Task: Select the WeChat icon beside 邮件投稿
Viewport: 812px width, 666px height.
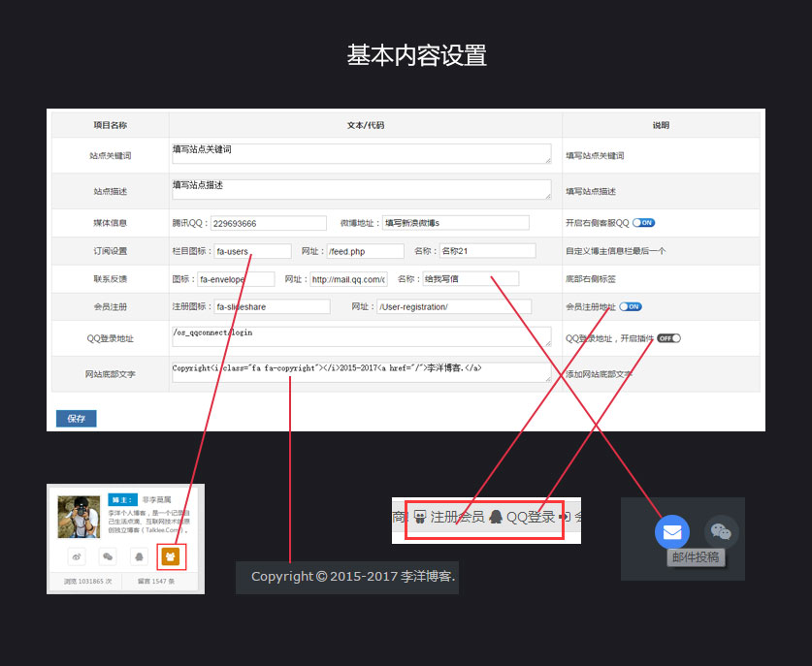Action: point(722,531)
